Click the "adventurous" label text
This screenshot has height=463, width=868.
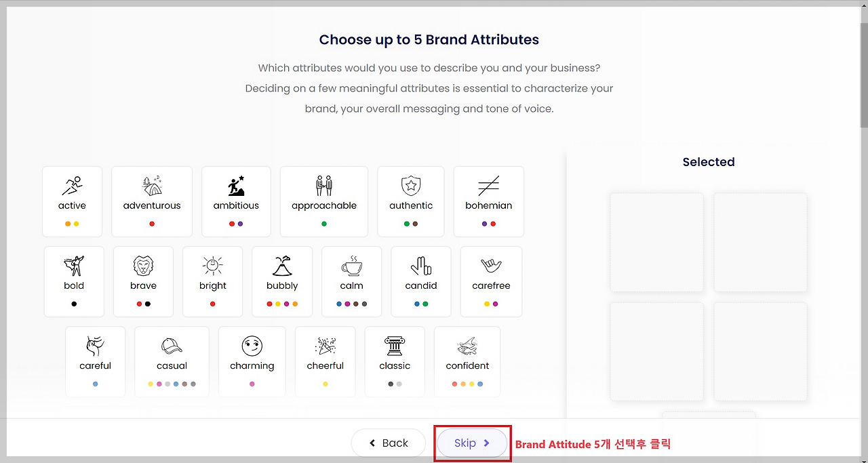[152, 205]
